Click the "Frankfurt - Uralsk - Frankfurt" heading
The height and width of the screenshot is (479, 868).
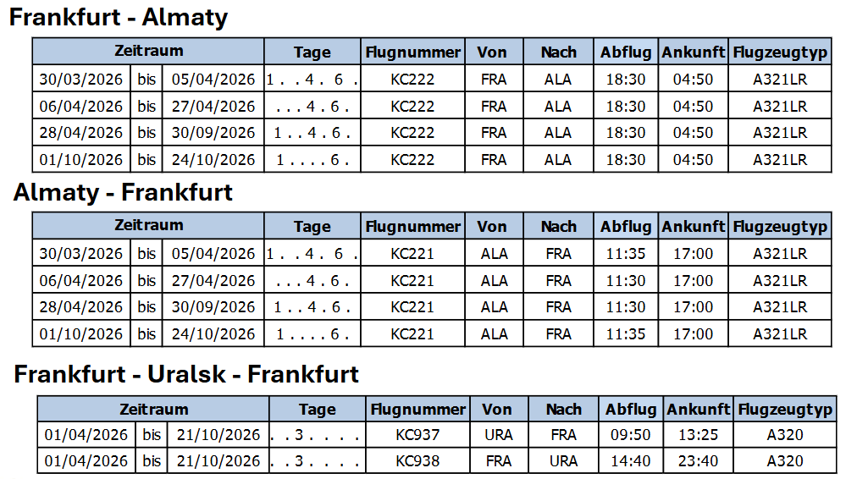(x=186, y=374)
